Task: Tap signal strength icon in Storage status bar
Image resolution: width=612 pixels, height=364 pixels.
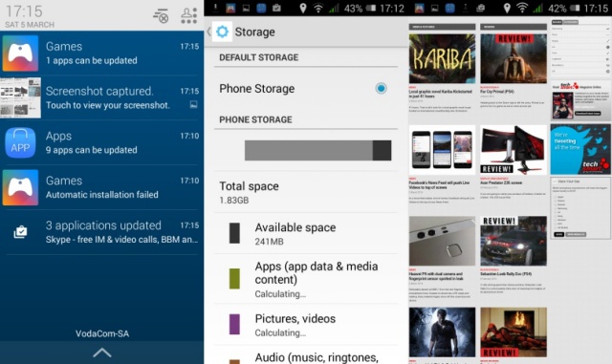Action: pos(334,8)
